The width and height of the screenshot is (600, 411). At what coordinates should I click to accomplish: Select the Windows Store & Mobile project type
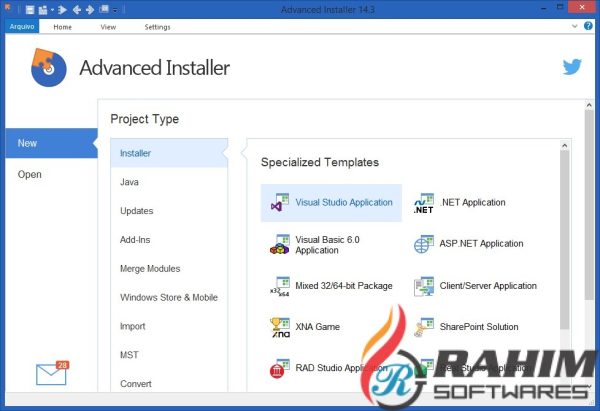pyautogui.click(x=169, y=297)
